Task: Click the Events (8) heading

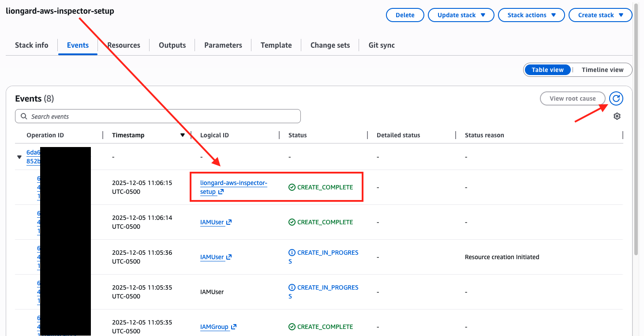Action: (x=34, y=98)
